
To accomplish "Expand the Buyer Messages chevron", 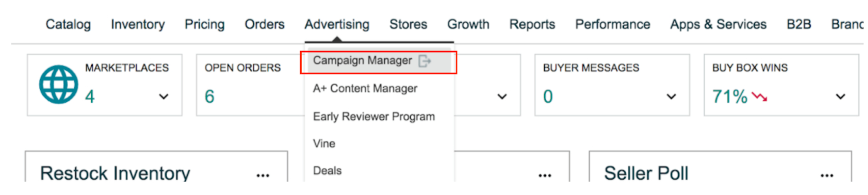I will (x=671, y=97).
